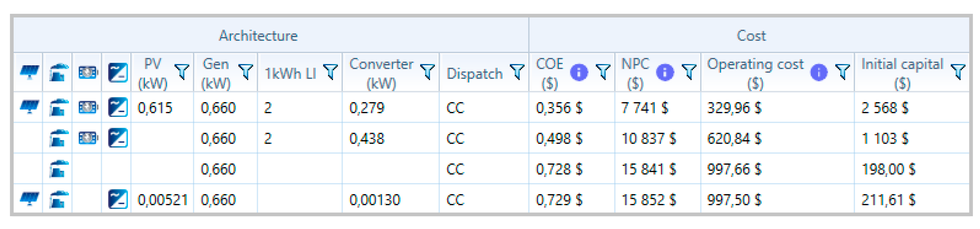Click the Operating cost info icon
Image resolution: width=980 pixels, height=229 pixels.
819,72
